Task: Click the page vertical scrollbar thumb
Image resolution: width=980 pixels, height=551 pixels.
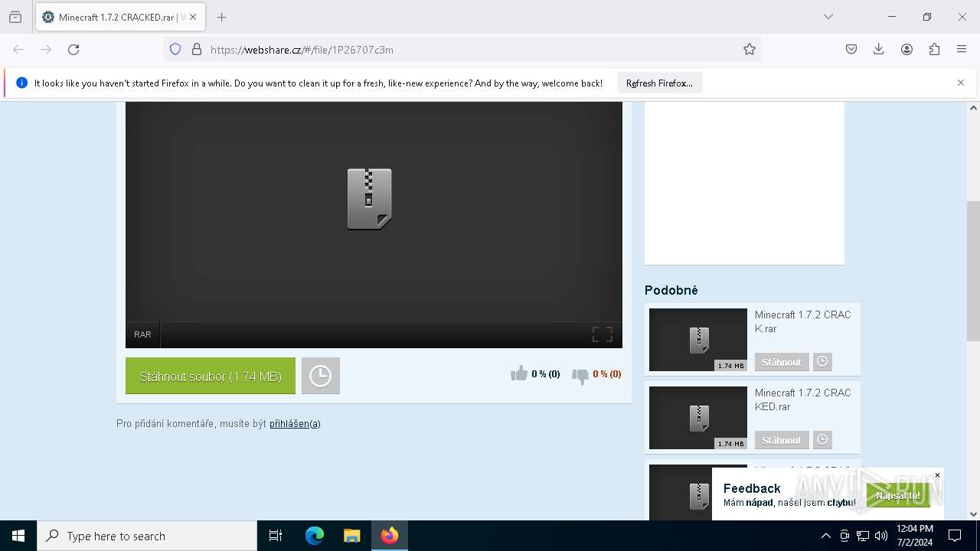Action: pyautogui.click(x=973, y=271)
